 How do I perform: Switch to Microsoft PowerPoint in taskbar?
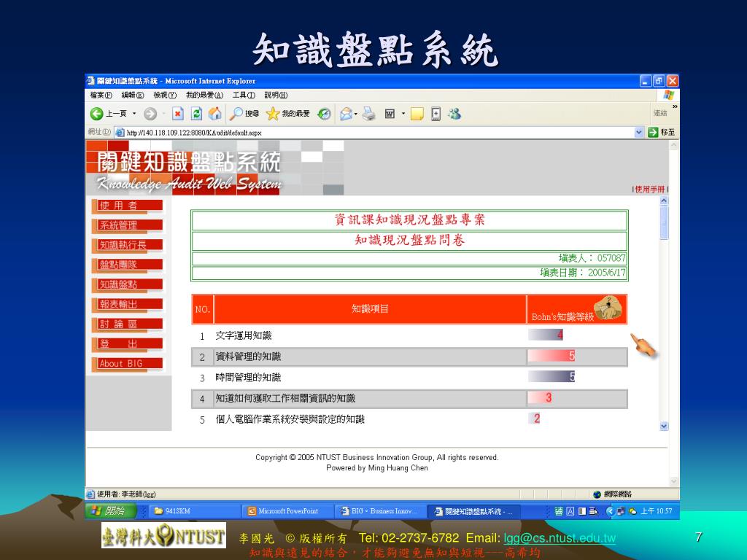click(287, 511)
